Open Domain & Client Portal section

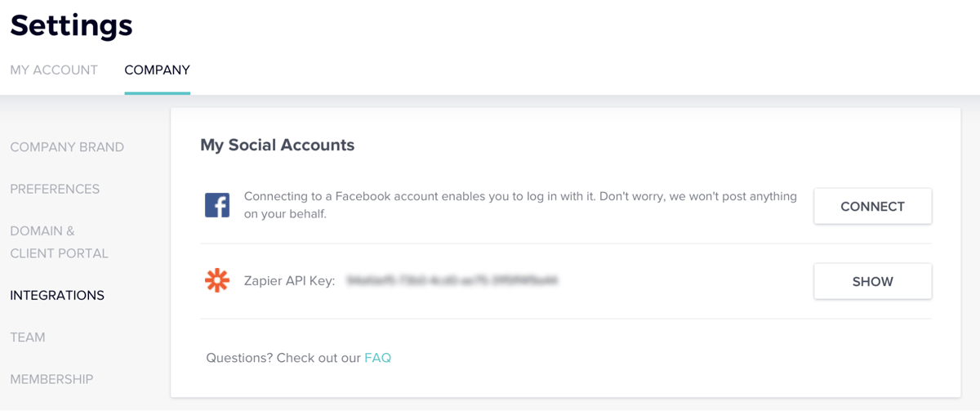pyautogui.click(x=59, y=242)
